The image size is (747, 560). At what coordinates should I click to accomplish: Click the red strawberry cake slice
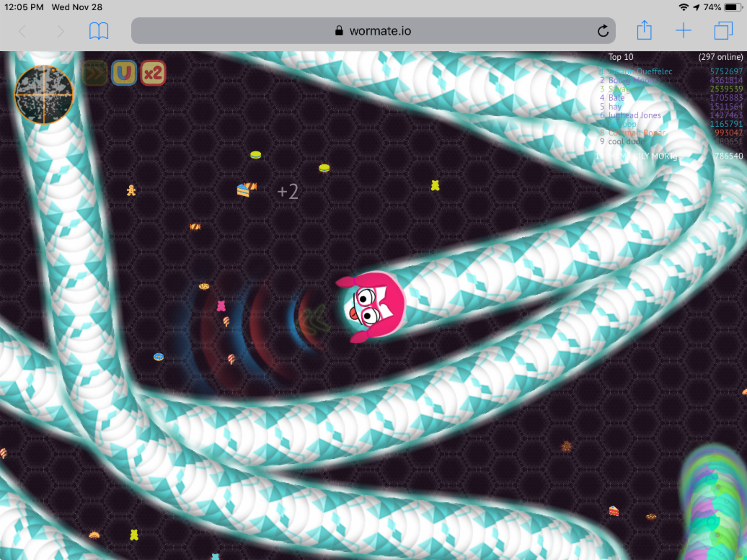614,512
